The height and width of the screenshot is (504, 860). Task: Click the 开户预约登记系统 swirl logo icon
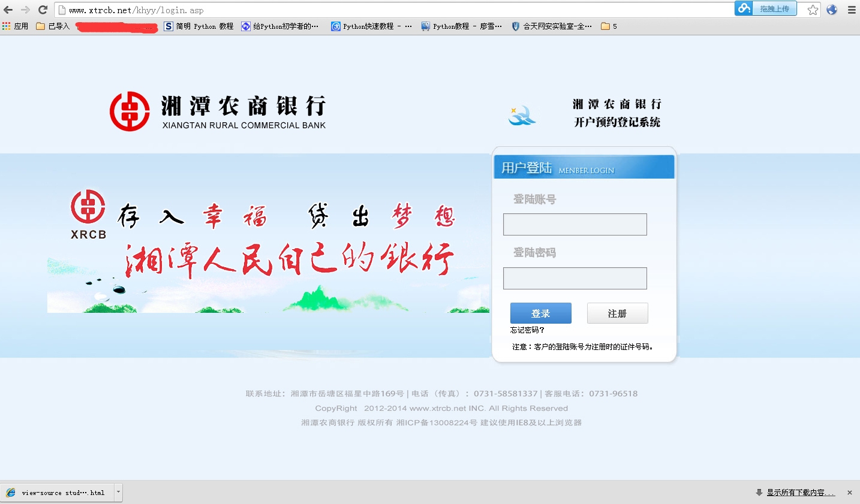[x=522, y=115]
